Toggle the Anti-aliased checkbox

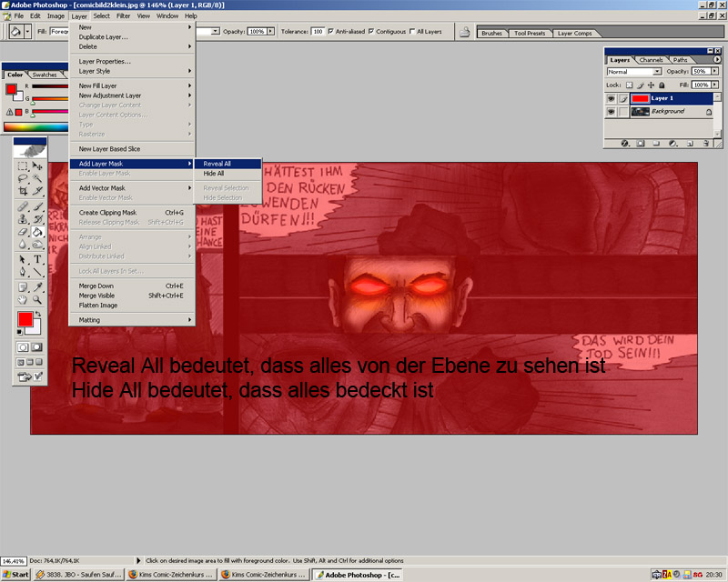pyautogui.click(x=330, y=31)
